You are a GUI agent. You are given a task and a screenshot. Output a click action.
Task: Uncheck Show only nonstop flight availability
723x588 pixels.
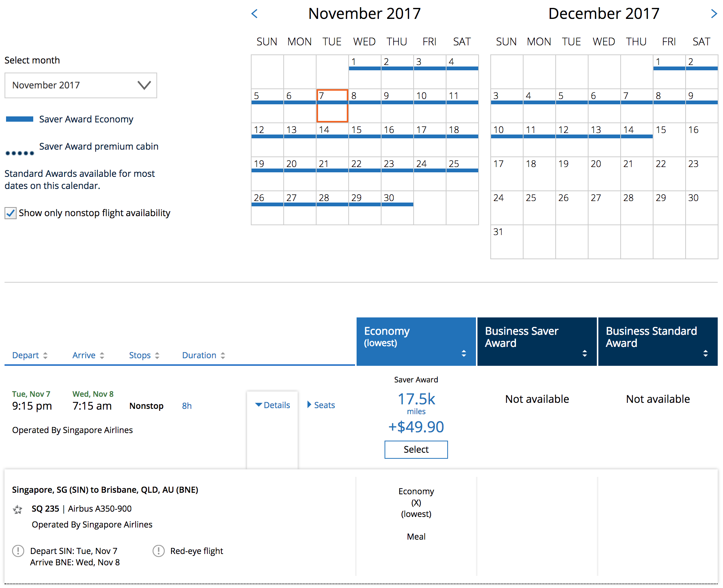point(11,213)
